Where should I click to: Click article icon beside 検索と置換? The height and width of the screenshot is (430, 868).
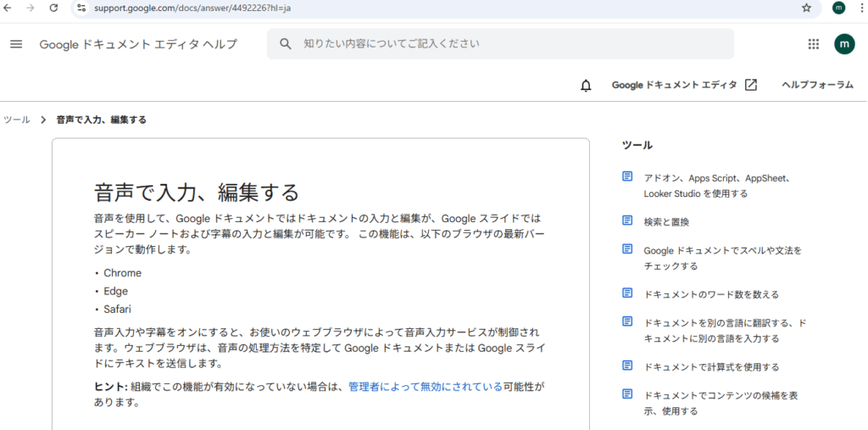pyautogui.click(x=627, y=221)
